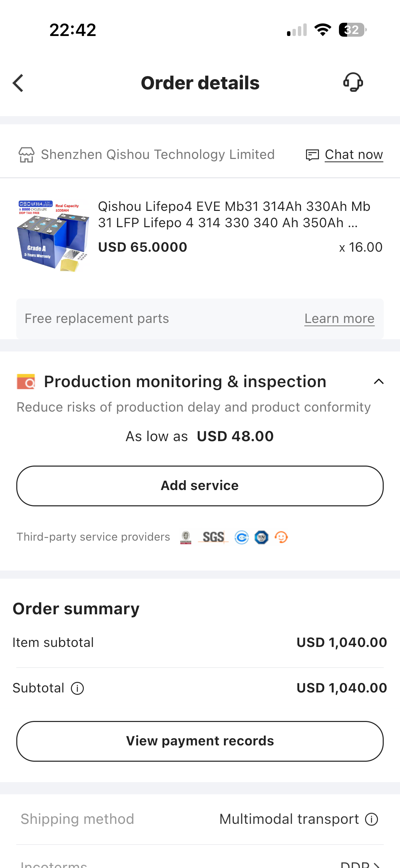400x868 pixels.
Task: Tap the chat bubble icon
Action: click(x=312, y=155)
